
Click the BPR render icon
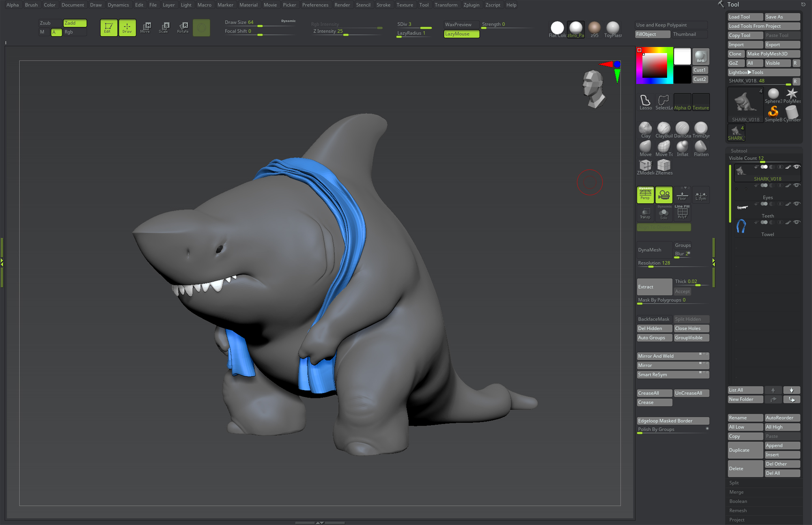(x=700, y=56)
